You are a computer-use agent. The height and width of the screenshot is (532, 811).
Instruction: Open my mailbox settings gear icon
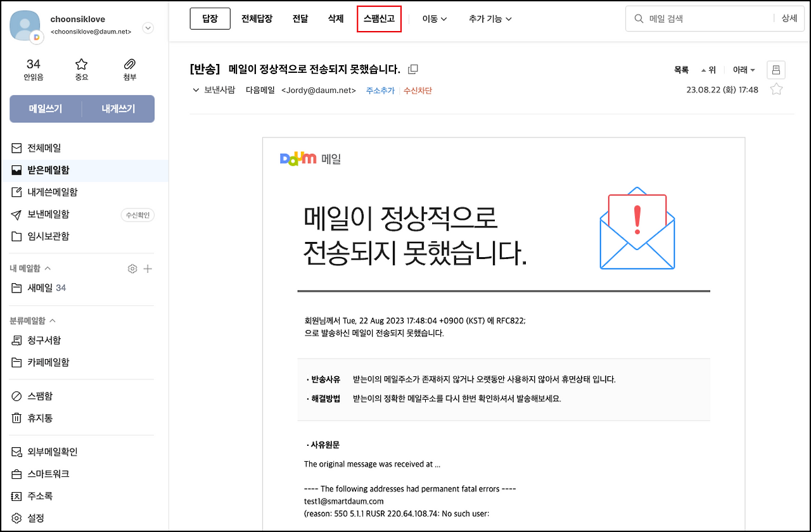pos(132,269)
